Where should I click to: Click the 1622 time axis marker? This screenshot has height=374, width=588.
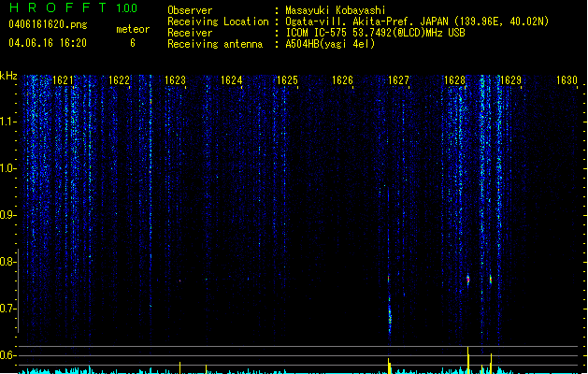tap(119, 80)
